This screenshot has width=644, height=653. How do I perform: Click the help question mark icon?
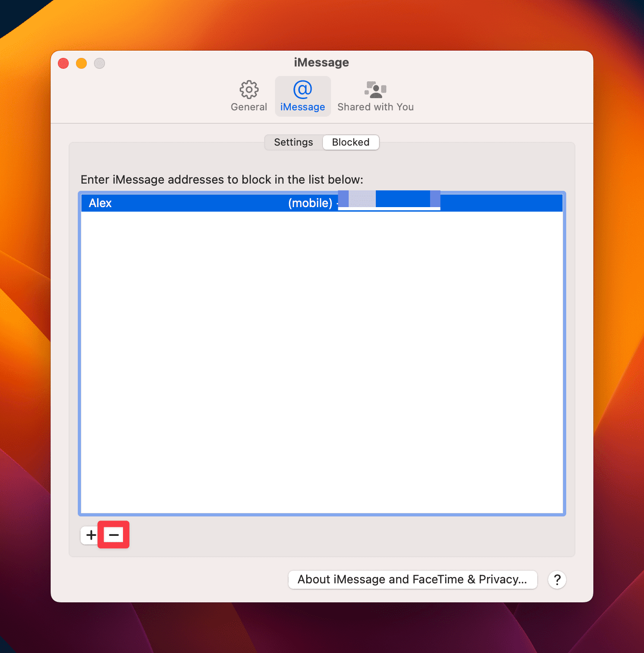(x=557, y=580)
